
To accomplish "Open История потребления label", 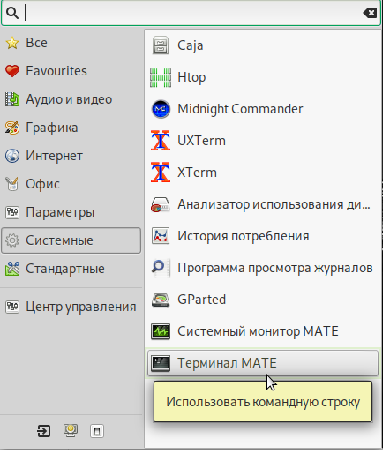I will pos(243,236).
